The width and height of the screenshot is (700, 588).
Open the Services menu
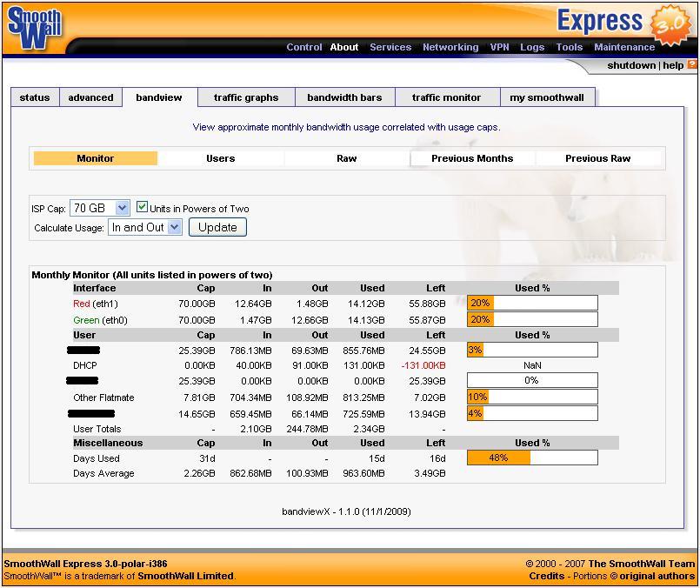(x=390, y=47)
